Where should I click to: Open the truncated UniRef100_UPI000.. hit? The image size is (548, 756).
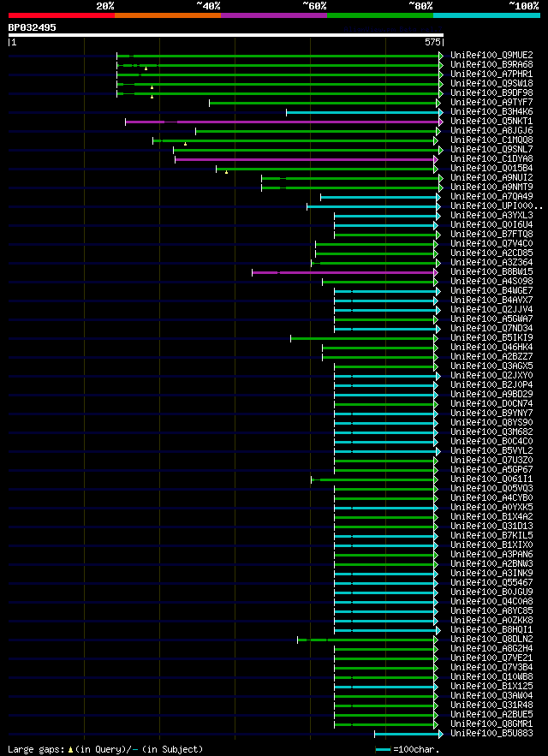(x=497, y=205)
